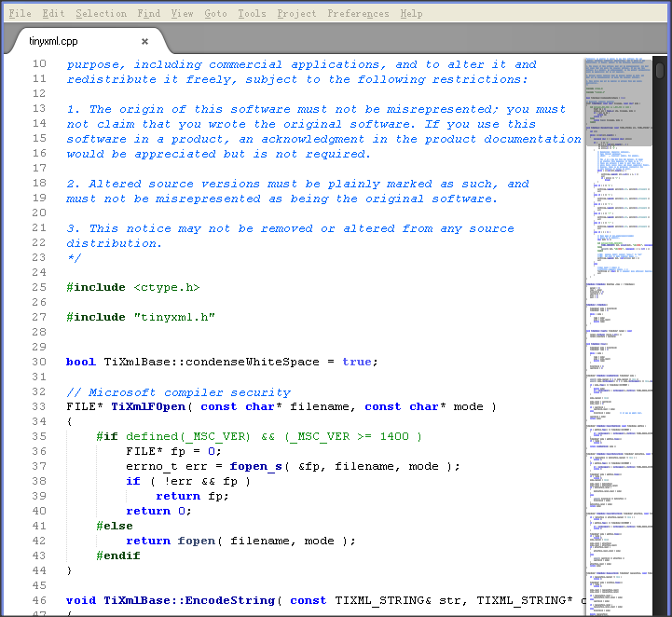Open the Edit menu
The height and width of the screenshot is (617, 672).
pyautogui.click(x=53, y=14)
